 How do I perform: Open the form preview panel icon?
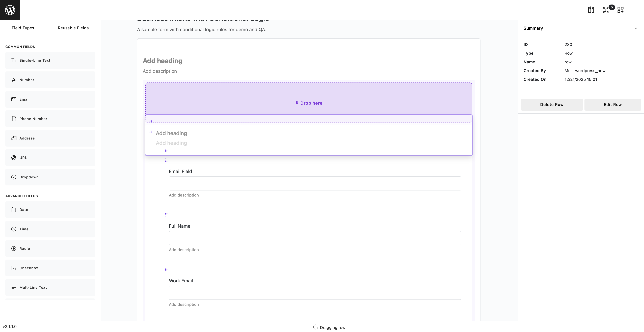[x=591, y=10]
